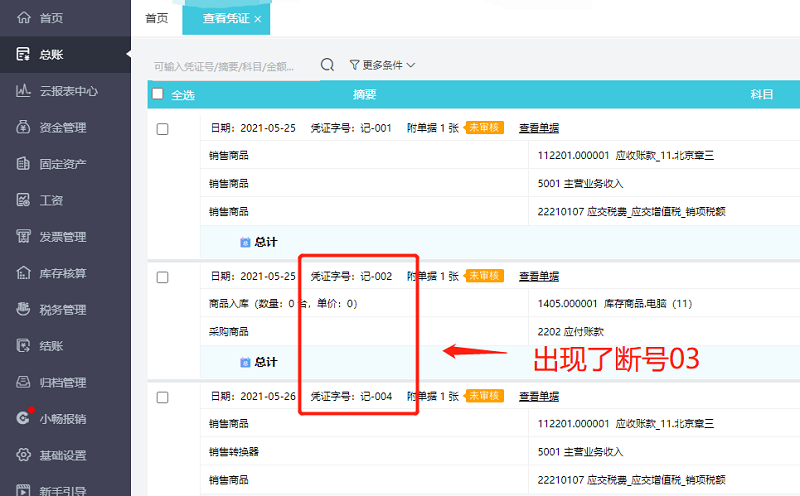Click the 固定资产 building icon

23,164
